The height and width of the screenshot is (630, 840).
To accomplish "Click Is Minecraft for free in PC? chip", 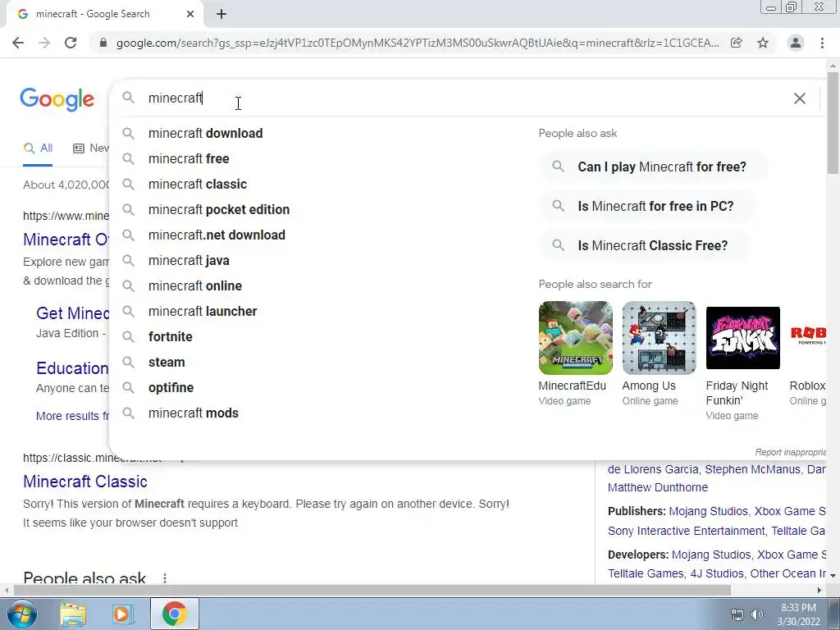I will (x=647, y=206).
